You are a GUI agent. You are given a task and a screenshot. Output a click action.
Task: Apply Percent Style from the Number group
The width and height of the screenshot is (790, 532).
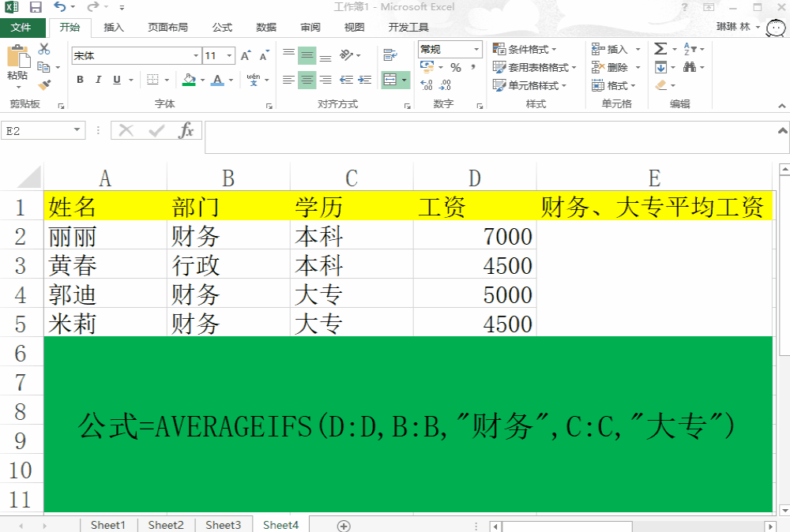(454, 67)
